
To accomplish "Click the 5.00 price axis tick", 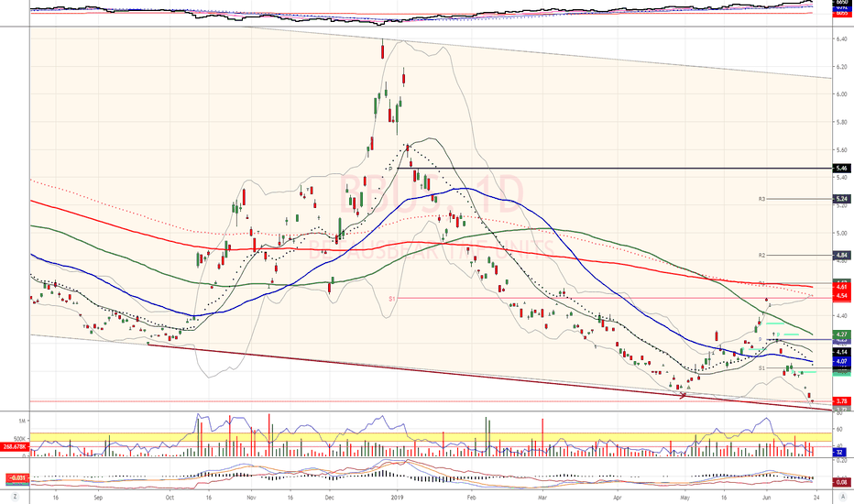I will [x=841, y=233].
